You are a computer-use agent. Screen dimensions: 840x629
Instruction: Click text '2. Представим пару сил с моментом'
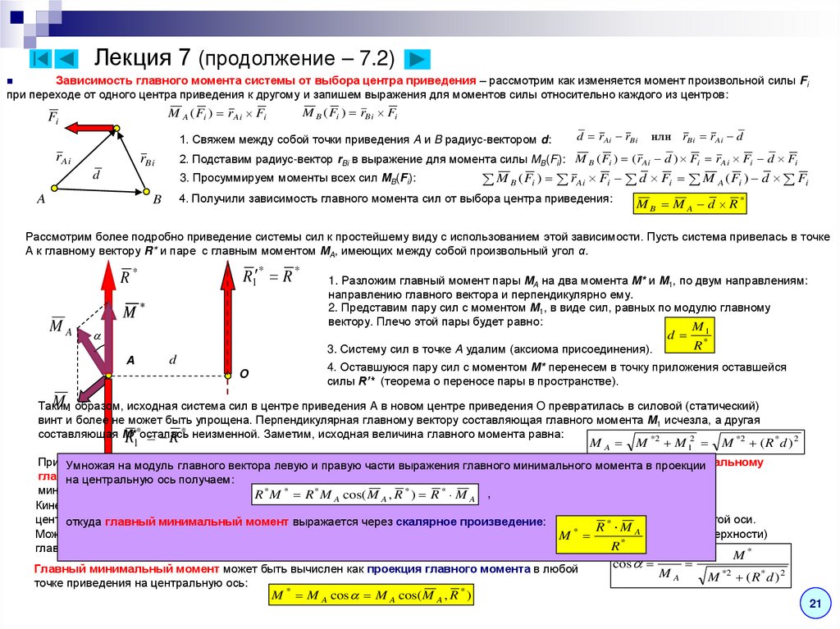point(549,315)
